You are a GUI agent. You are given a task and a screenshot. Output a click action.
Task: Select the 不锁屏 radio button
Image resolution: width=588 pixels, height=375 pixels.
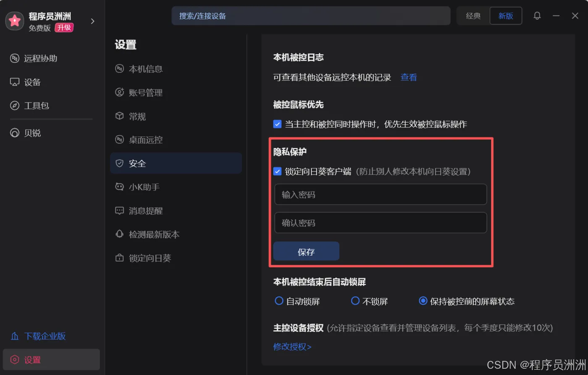tap(355, 301)
